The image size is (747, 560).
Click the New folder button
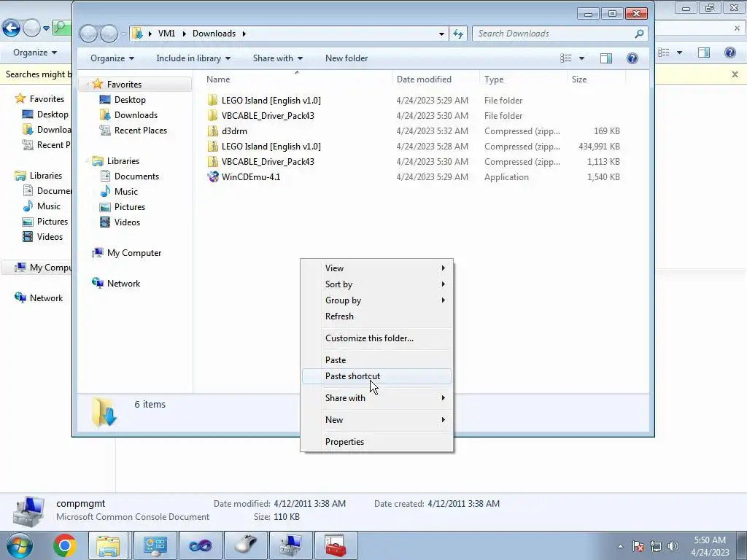347,58
